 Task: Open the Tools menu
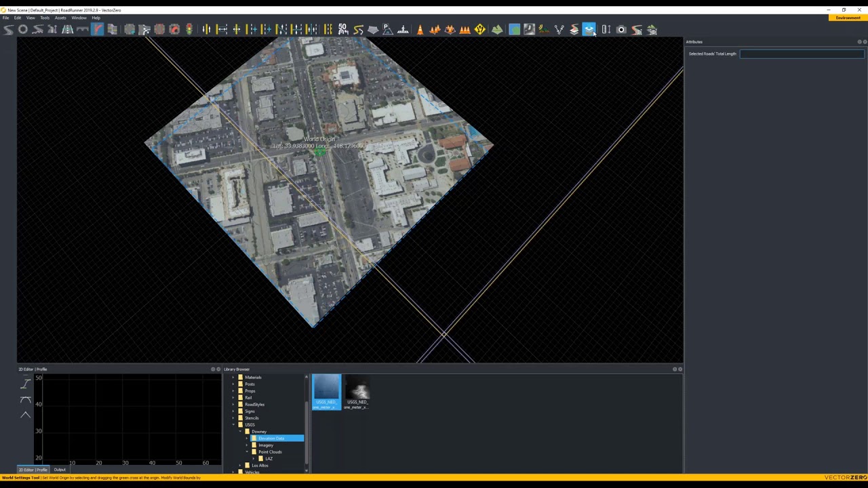[x=45, y=18]
